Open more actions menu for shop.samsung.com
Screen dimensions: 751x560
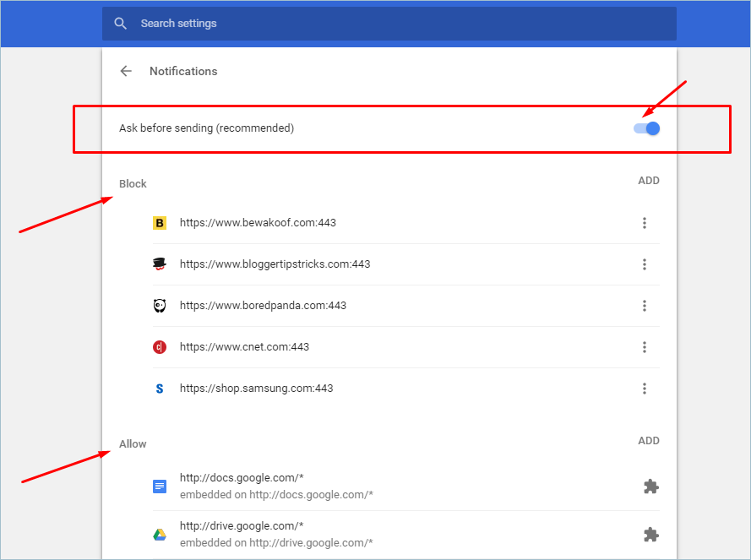tap(645, 389)
